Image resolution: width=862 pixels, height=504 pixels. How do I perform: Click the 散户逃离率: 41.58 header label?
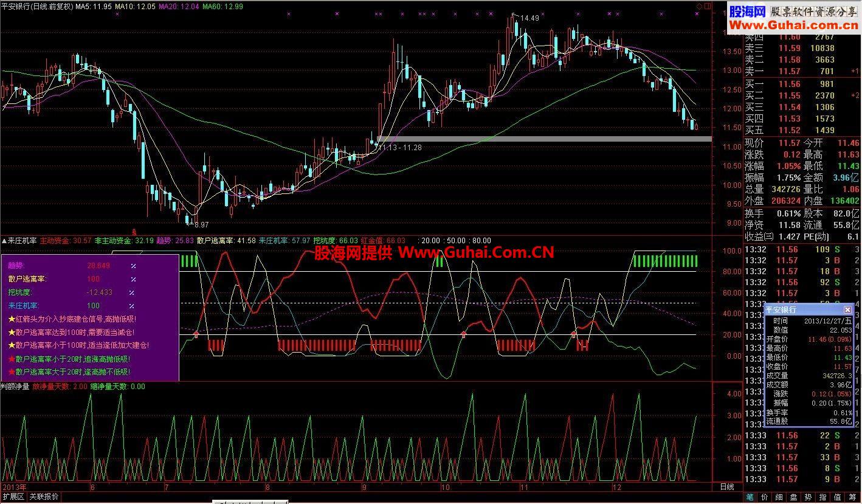226,241
